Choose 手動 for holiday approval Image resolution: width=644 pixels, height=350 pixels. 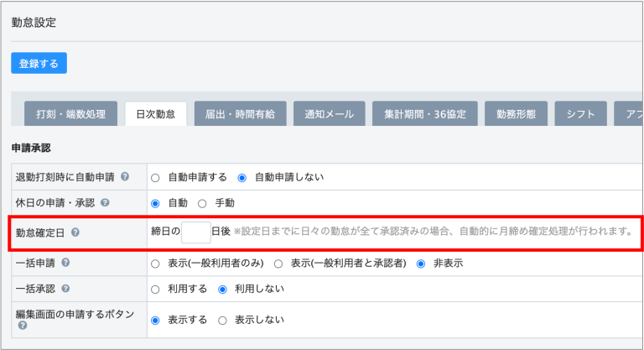[x=202, y=203]
